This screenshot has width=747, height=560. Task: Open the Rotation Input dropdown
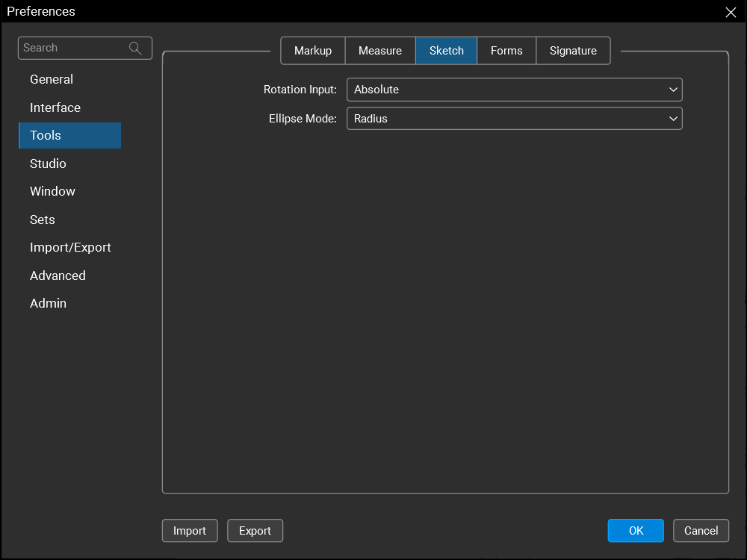[x=514, y=90]
